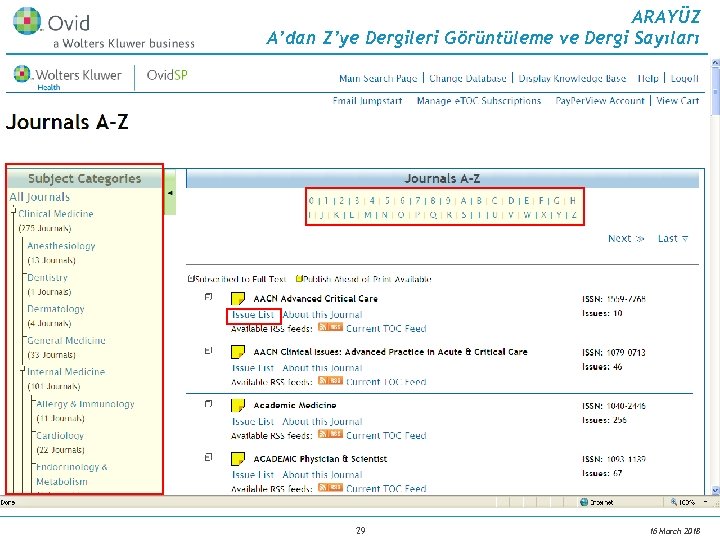
Task: Open Display Knowledge Base
Action: [x=572, y=79]
